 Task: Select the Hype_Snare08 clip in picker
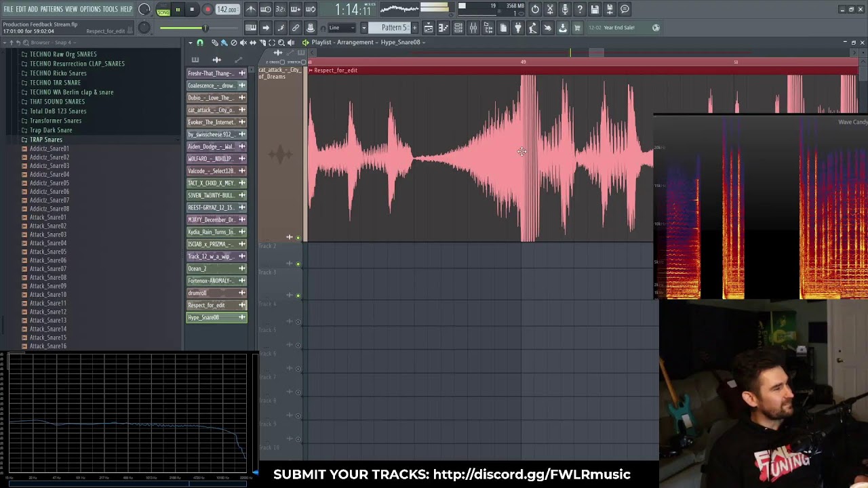click(x=216, y=317)
